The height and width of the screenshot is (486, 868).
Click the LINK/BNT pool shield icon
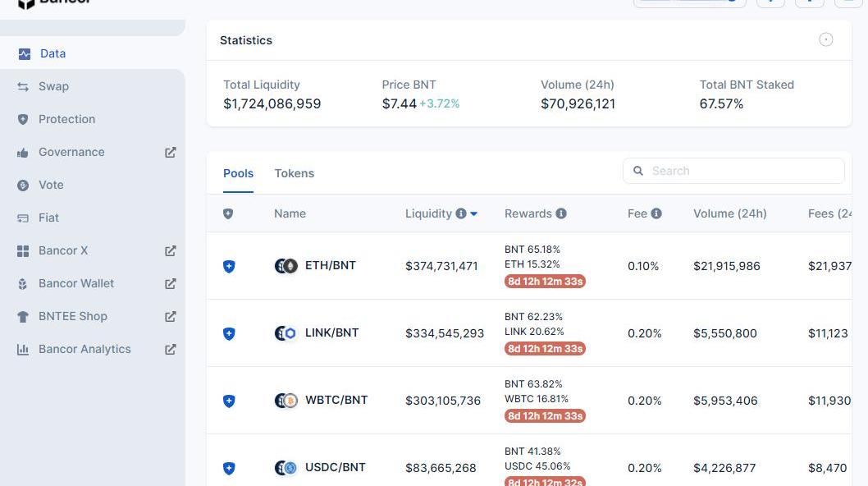click(x=229, y=333)
